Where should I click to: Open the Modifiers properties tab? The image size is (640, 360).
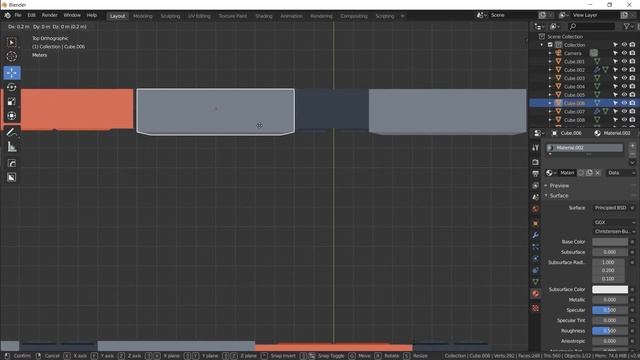pyautogui.click(x=535, y=235)
